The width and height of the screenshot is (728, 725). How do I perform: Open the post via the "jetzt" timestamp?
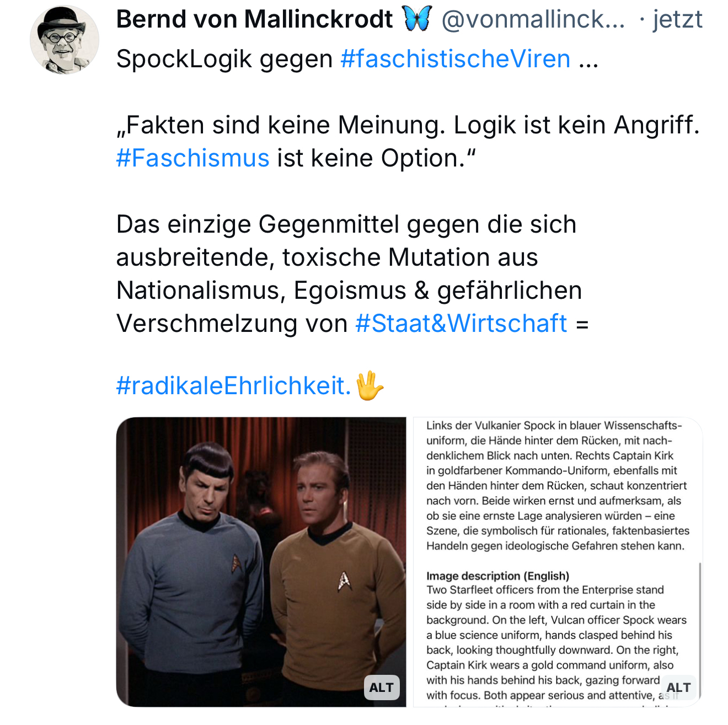[x=677, y=19]
